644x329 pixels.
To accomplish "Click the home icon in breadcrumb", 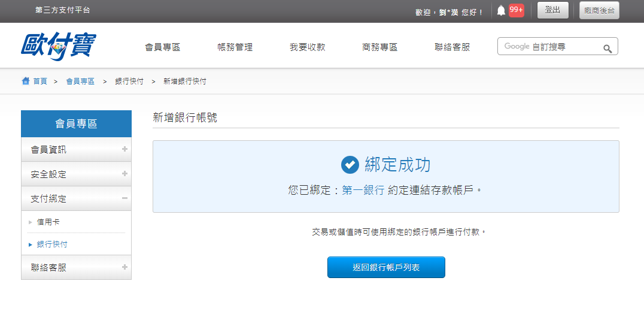I will 26,81.
